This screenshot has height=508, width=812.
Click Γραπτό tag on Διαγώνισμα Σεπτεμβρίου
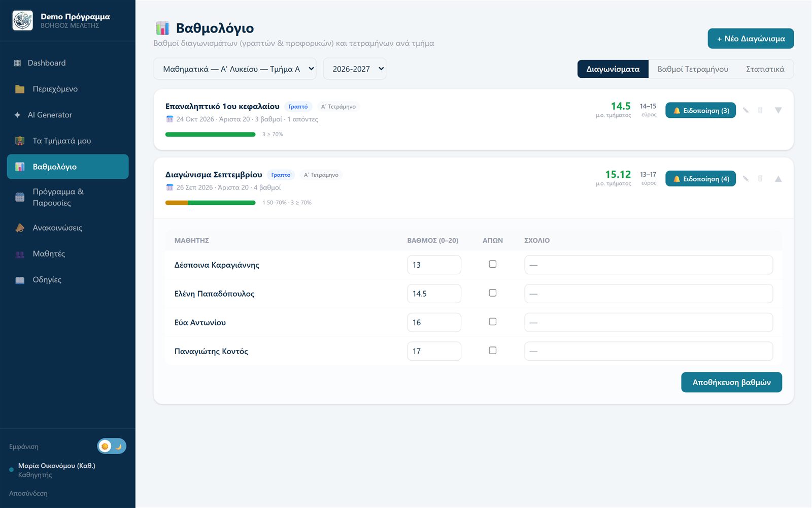tap(281, 175)
